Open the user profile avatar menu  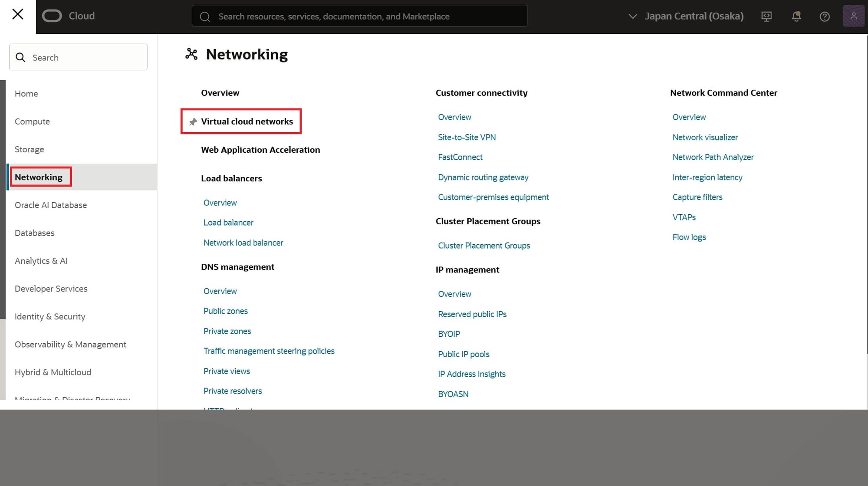point(853,16)
